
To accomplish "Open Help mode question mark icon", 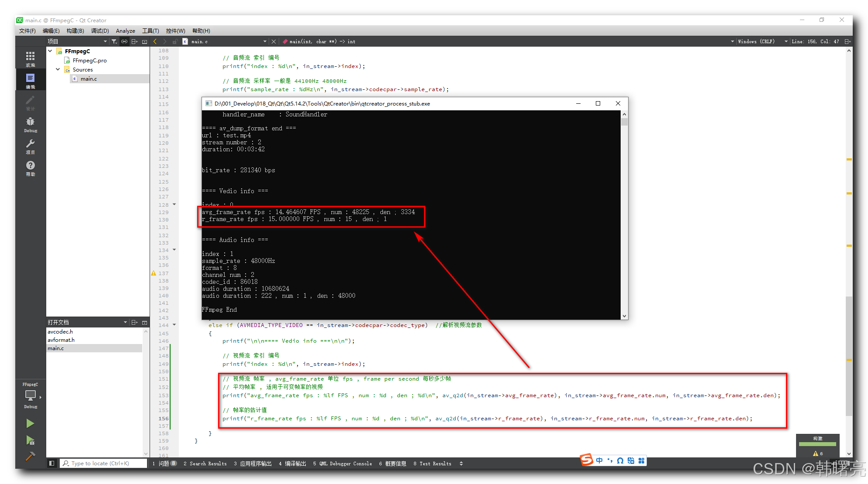I will [x=30, y=167].
